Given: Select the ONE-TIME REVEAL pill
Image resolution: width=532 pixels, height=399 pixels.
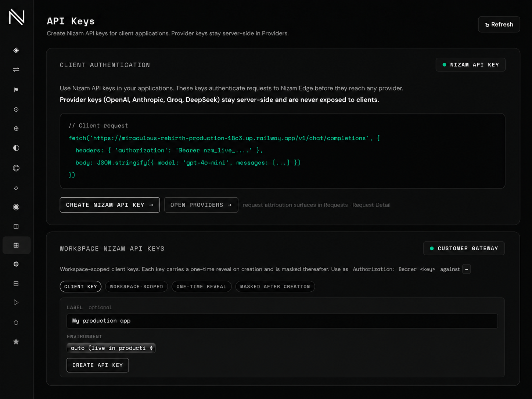Looking at the screenshot, I should (201, 287).
